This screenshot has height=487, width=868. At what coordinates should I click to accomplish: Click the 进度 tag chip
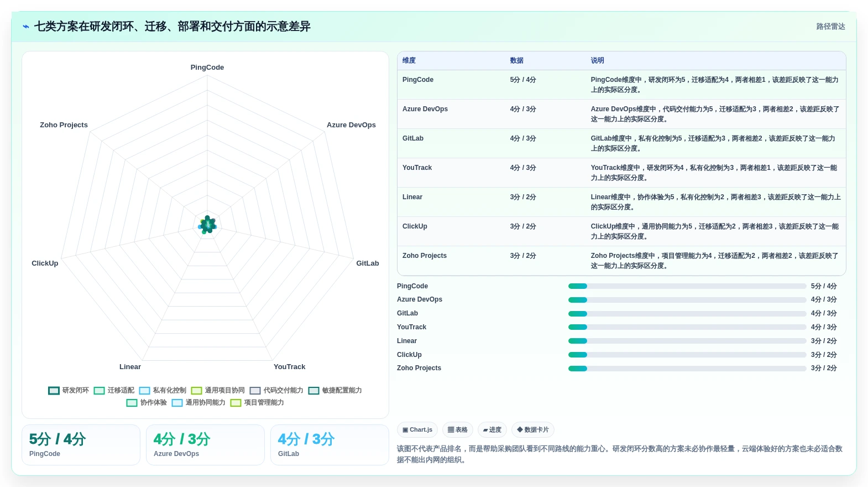coord(492,429)
